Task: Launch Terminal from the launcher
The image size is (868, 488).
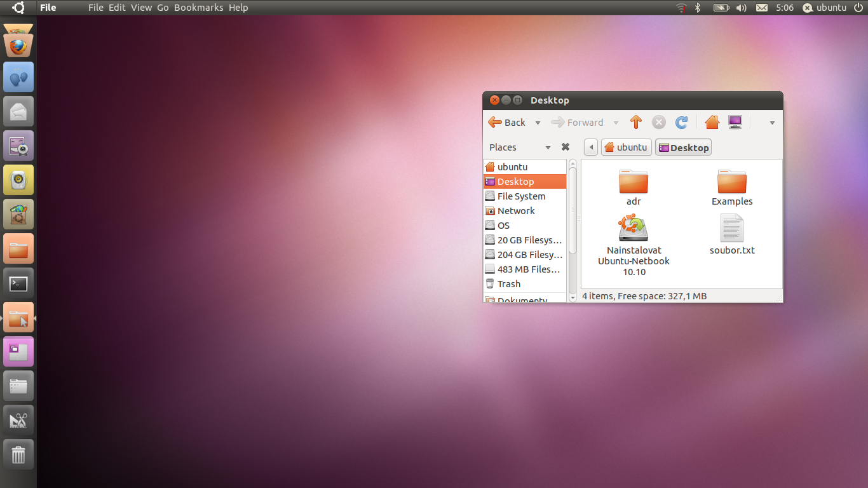Action: tap(18, 283)
